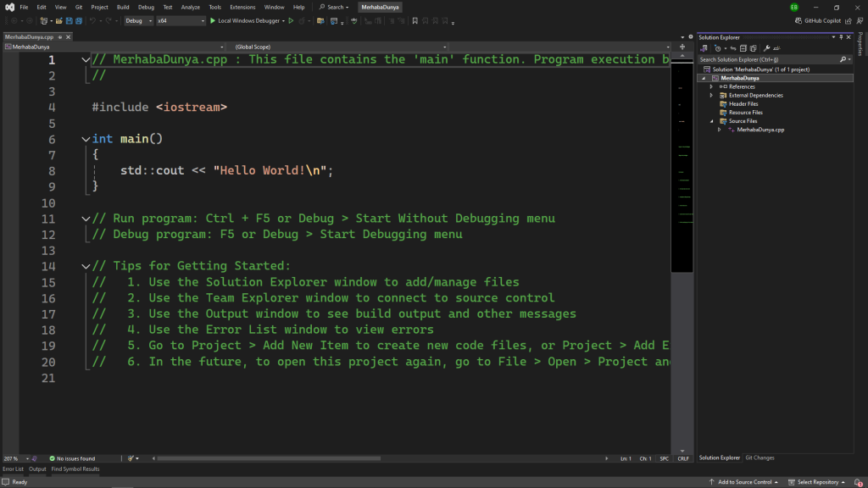Viewport: 868px width, 488px height.
Task: Click Add to Source Control in the status bar
Action: click(x=744, y=482)
